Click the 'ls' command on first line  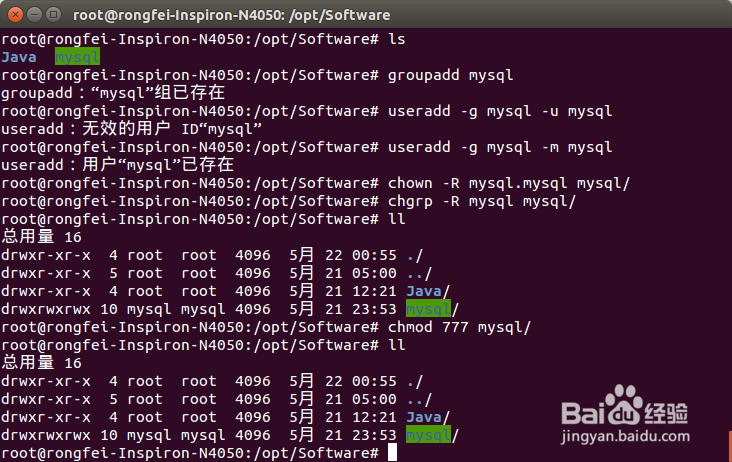click(396, 39)
